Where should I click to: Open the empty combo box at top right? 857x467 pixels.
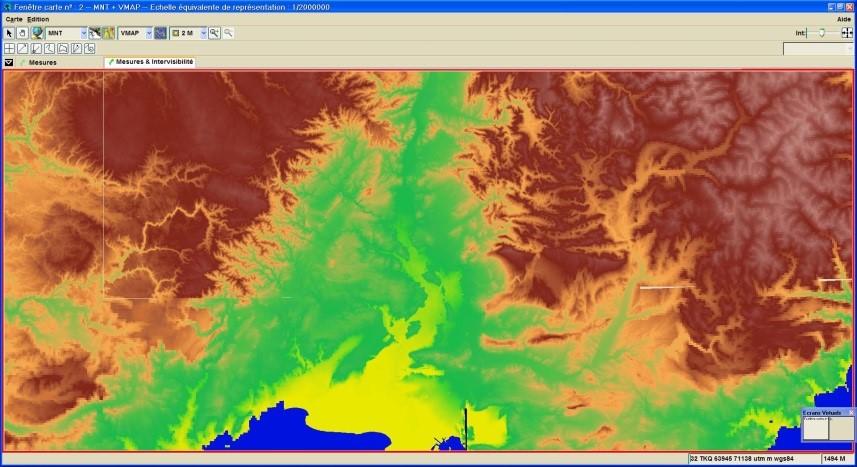pos(849,48)
